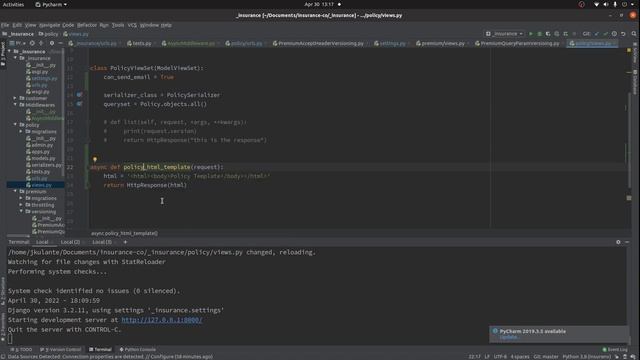This screenshot has height=360, width=640.
Task: Open the Python Console tool window
Action: pos(138,349)
